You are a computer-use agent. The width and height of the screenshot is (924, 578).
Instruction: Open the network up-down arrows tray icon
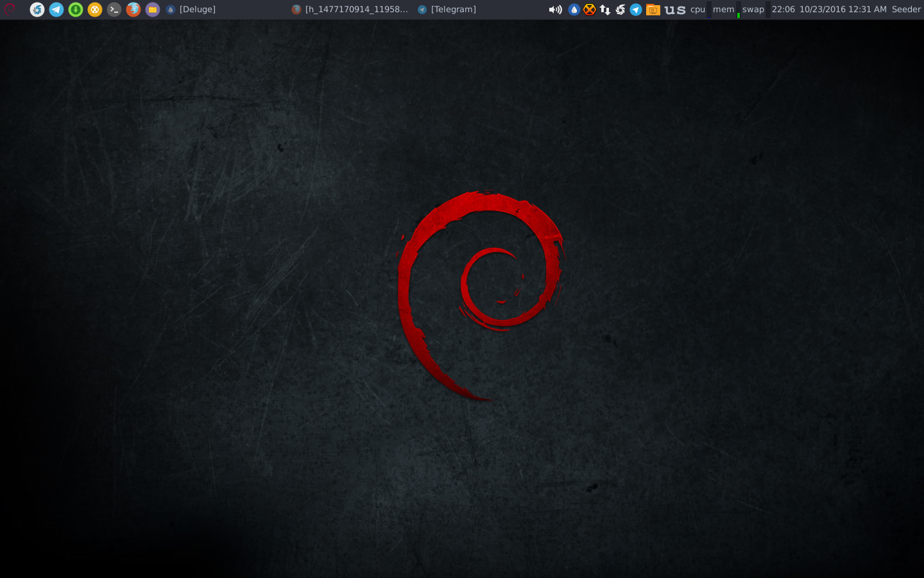pos(605,10)
